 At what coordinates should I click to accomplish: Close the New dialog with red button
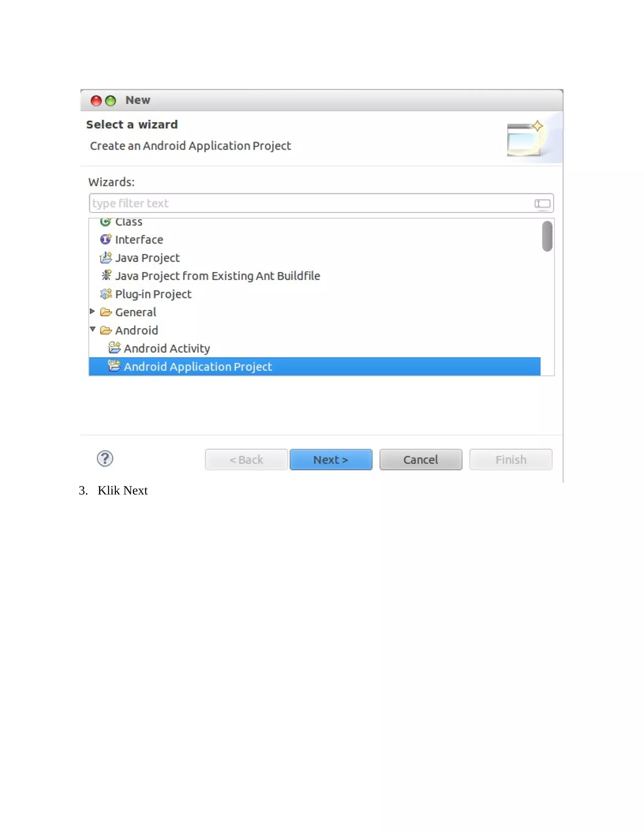pyautogui.click(x=96, y=101)
